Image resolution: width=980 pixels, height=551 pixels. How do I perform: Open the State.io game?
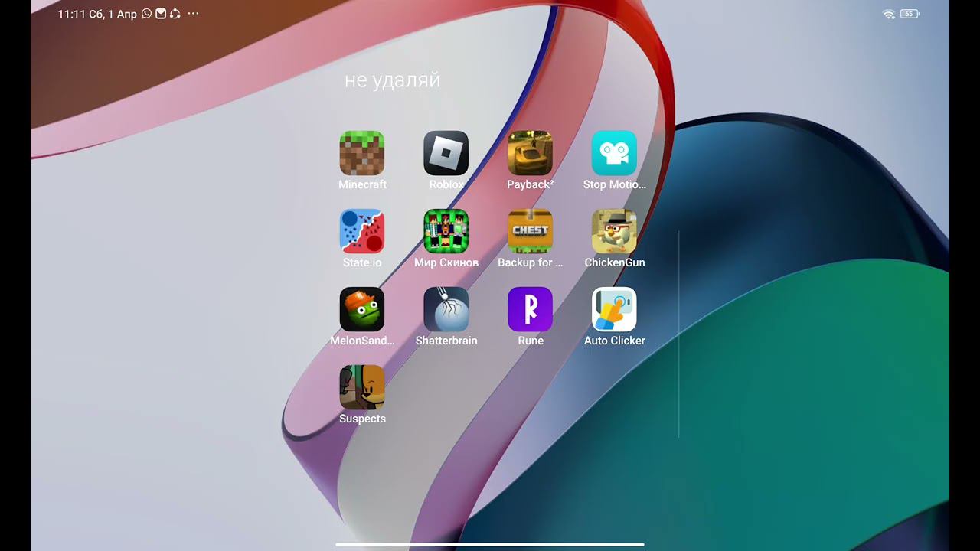click(x=362, y=231)
